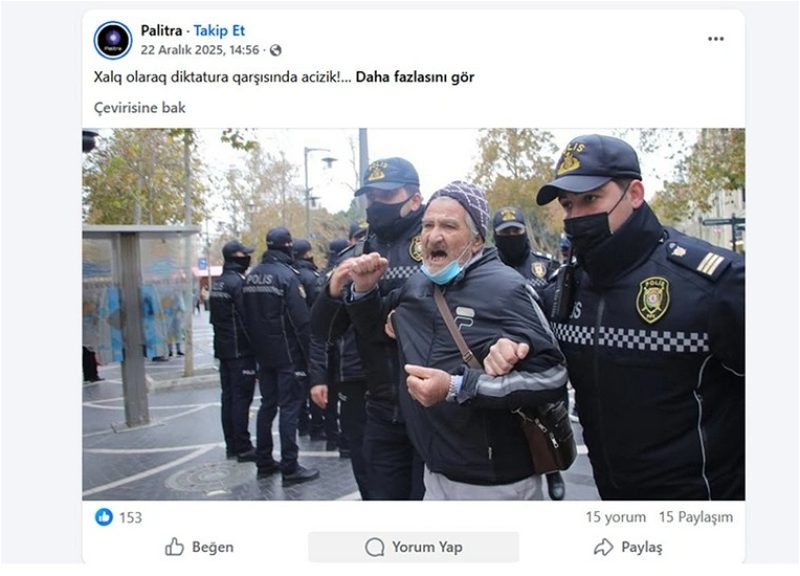Follow the page via Takip Et
Image resolution: width=800 pixels, height=576 pixels.
pos(219,31)
